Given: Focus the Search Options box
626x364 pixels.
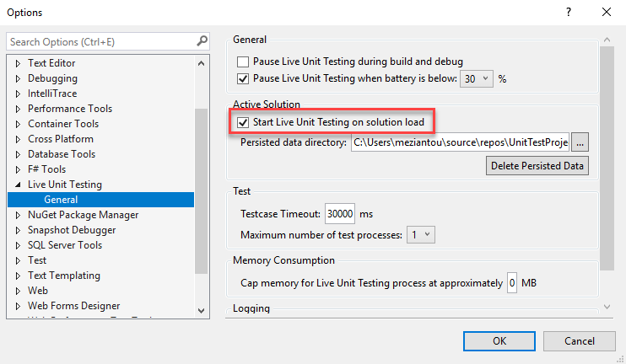Looking at the screenshot, I should coord(100,41).
